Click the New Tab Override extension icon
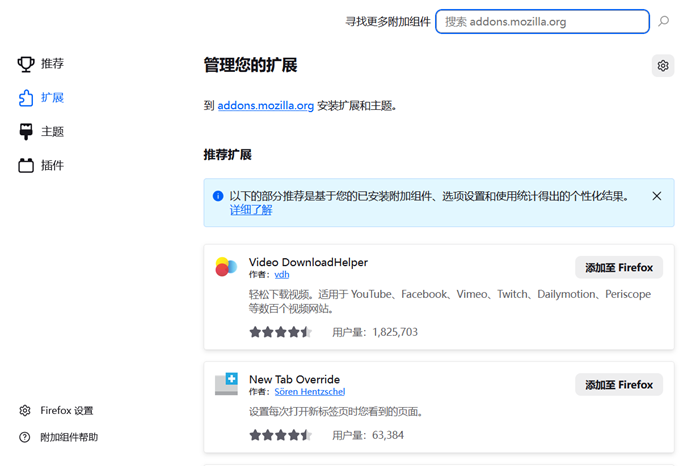The width and height of the screenshot is (700, 466). click(226, 384)
